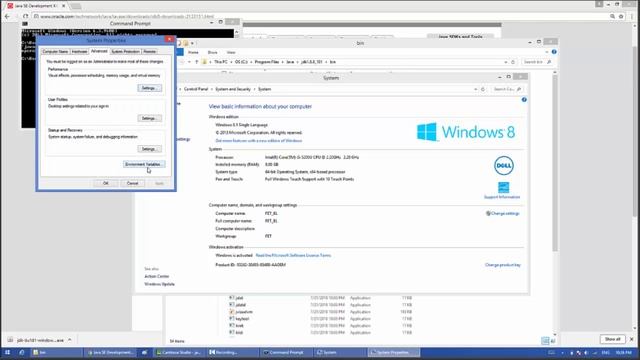Image resolution: width=640 pixels, height=360 pixels.
Task: Click refresh icon in System address bar
Action: click(483, 89)
